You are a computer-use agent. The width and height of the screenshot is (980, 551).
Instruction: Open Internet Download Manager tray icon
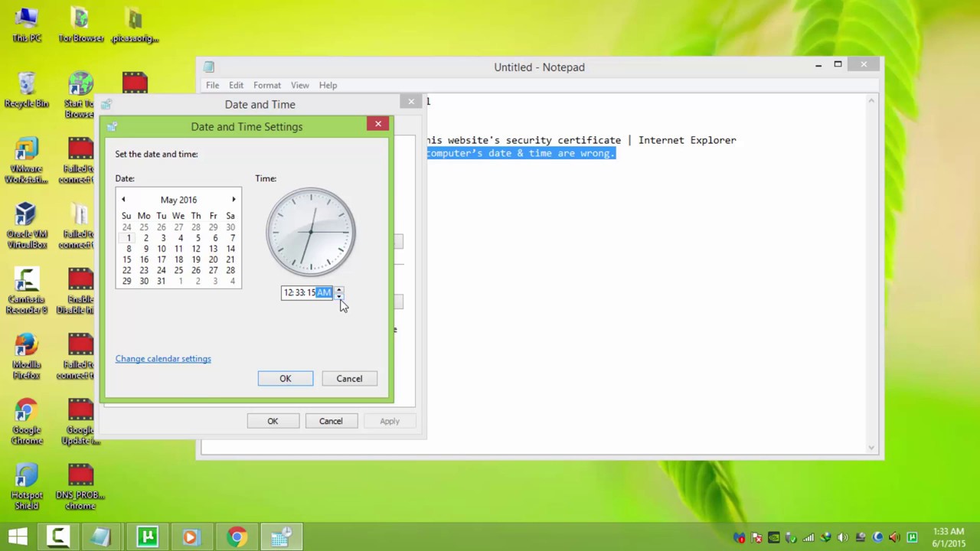pyautogui.click(x=825, y=537)
